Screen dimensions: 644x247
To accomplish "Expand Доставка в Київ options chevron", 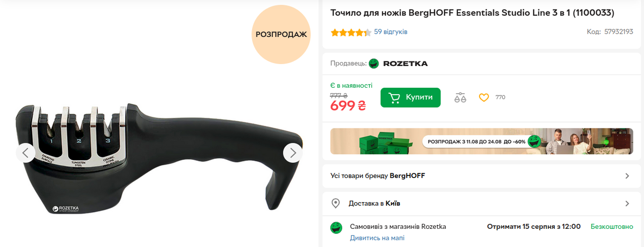I will pyautogui.click(x=627, y=204).
